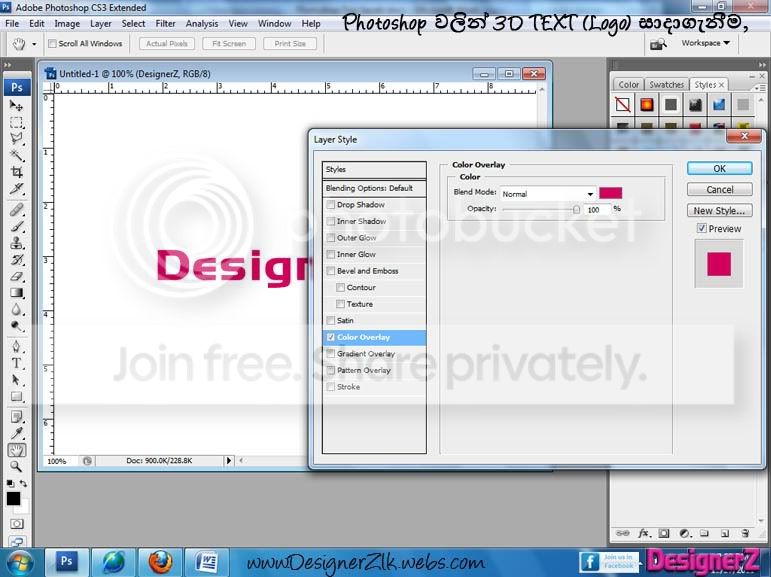Enable the Satin checkbox
771x577 pixels.
[331, 321]
